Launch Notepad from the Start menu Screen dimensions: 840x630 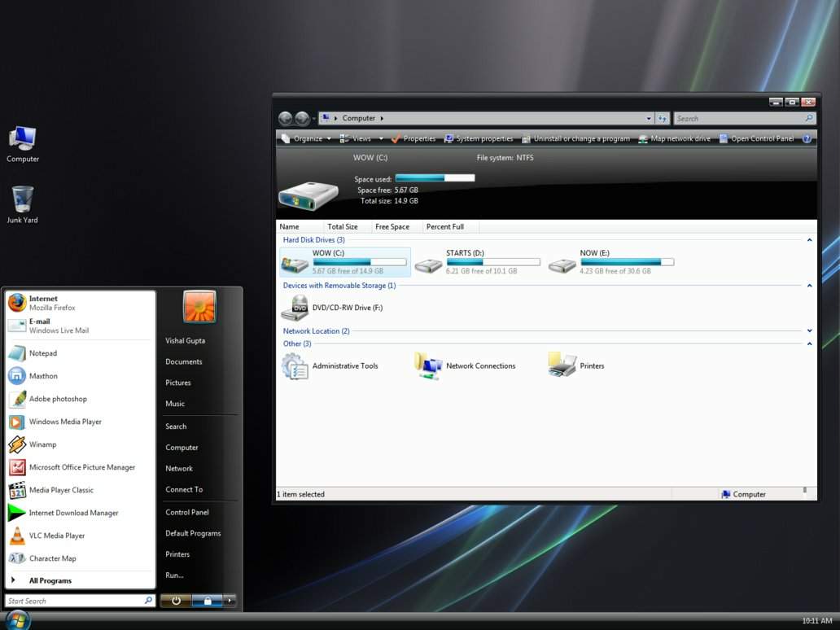click(81, 353)
